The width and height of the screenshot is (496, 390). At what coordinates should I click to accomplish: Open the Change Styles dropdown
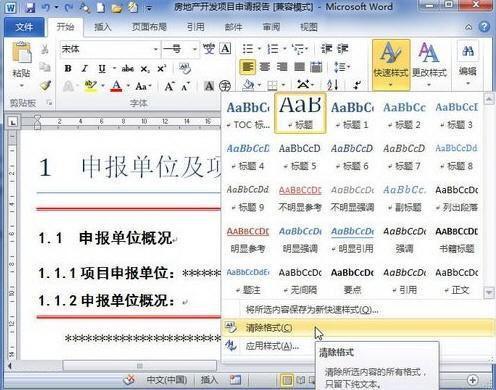point(429,64)
